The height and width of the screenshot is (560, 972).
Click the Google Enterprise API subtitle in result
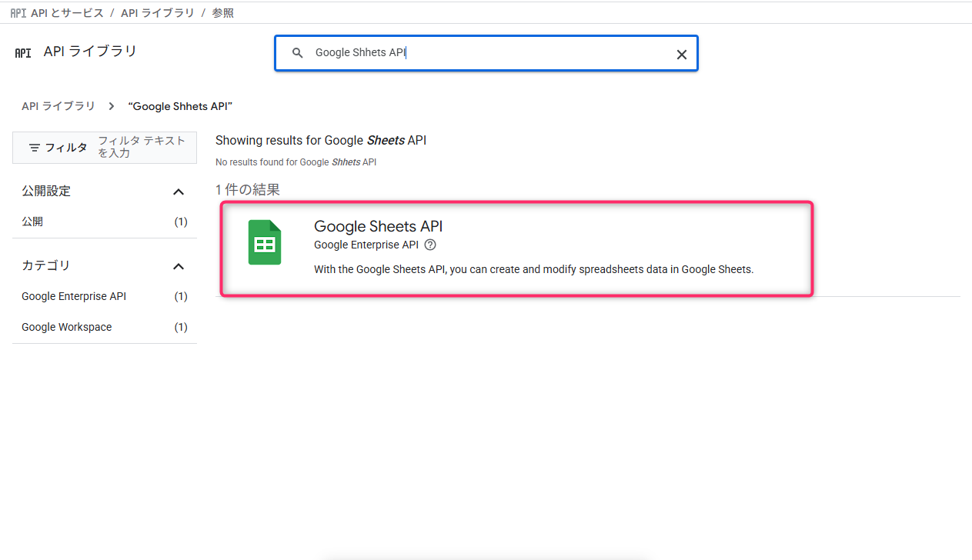coord(366,245)
